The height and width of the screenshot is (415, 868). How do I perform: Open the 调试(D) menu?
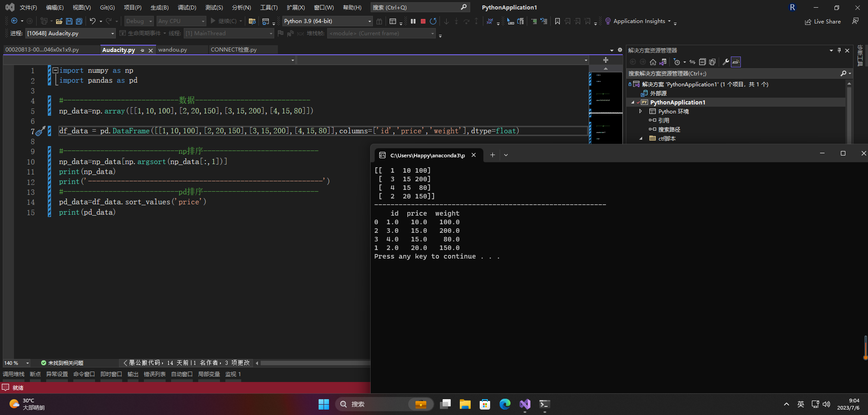[187, 7]
